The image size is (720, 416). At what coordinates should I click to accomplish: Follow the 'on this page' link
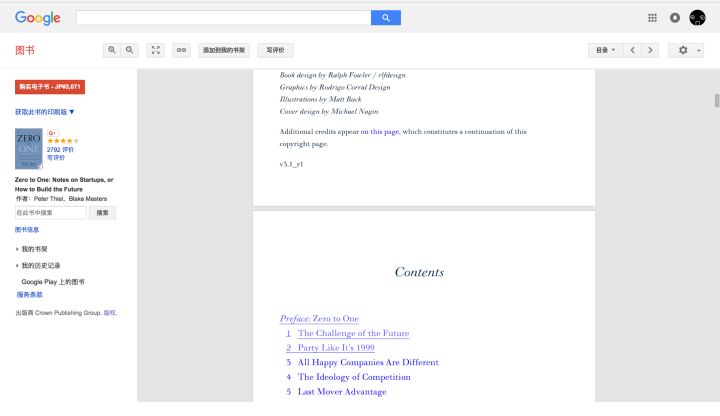tap(380, 132)
